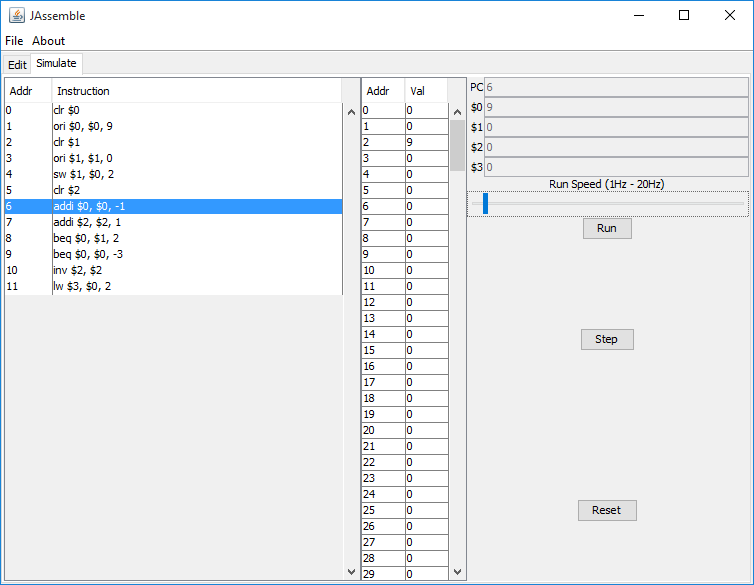Image resolution: width=754 pixels, height=585 pixels.
Task: Switch to the Edit tab
Action: pyautogui.click(x=17, y=64)
